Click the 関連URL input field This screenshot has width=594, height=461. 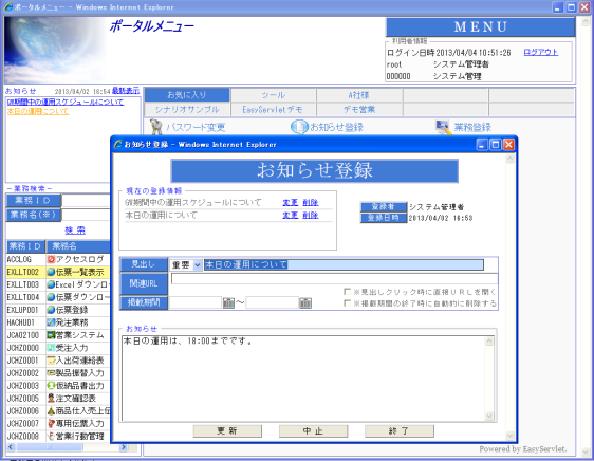pos(334,279)
